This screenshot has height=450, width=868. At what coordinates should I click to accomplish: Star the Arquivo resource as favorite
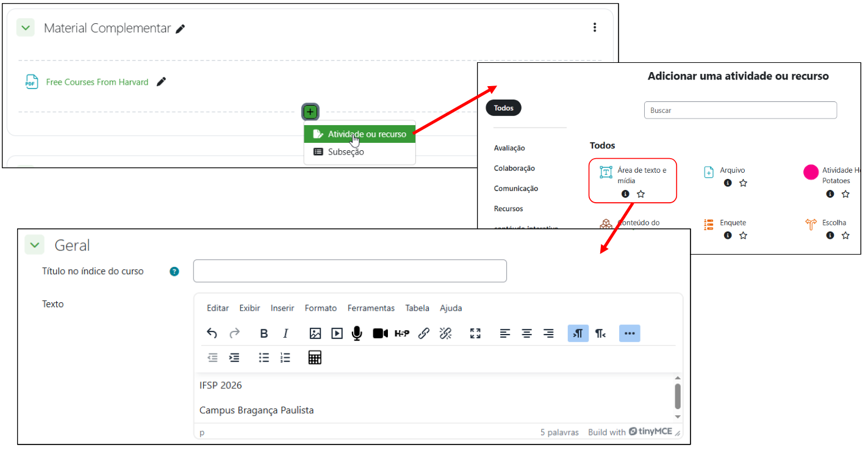click(x=743, y=183)
